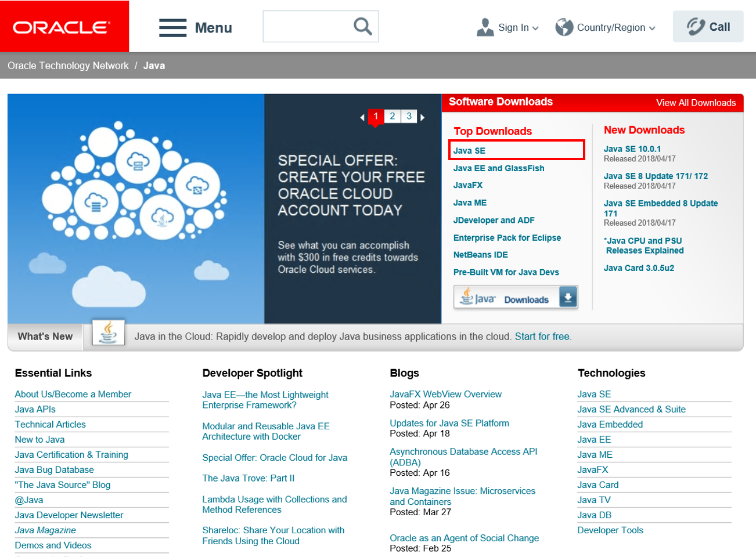Click the Java breadcrumb item
756x557 pixels.
pyautogui.click(x=154, y=66)
